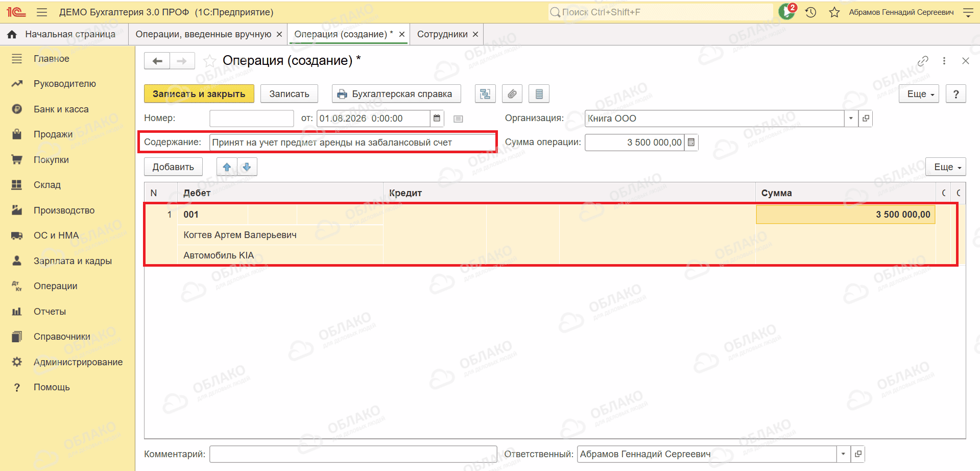Viewport: 980px width, 471px height.
Task: Close the Операции, введенные вручную tab
Action: tap(279, 34)
